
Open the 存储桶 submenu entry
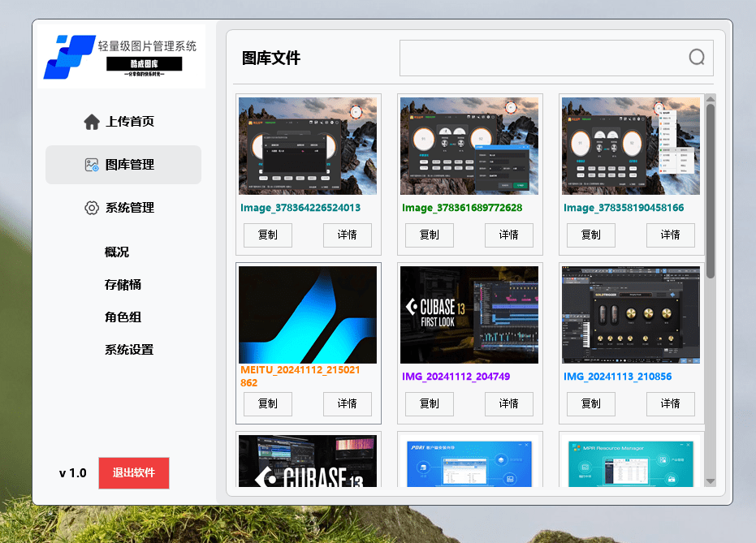click(123, 285)
